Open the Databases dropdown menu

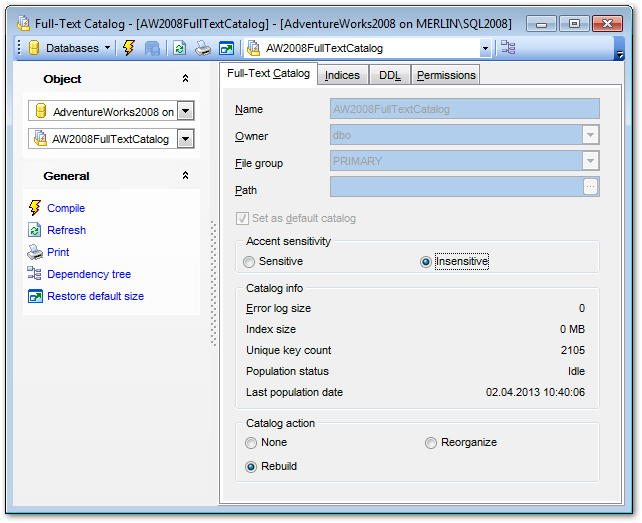108,48
